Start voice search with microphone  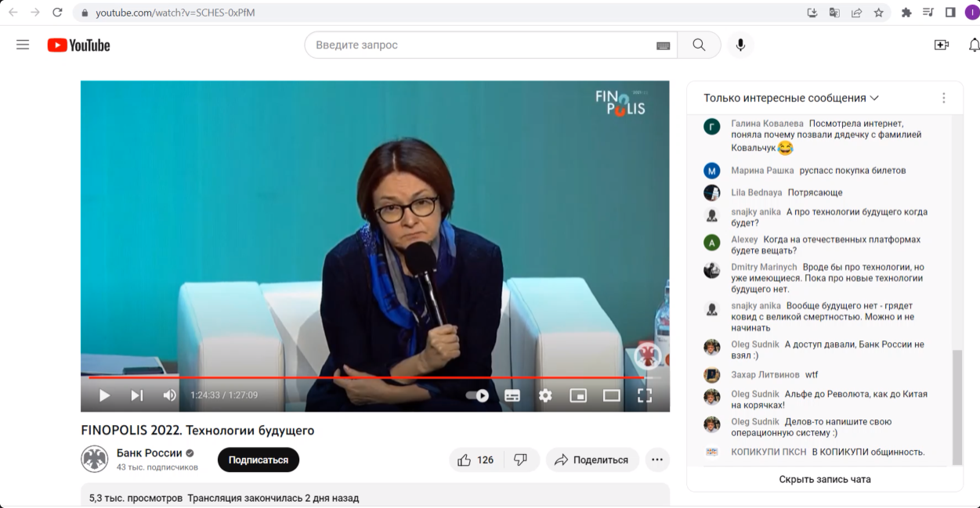[x=740, y=45]
